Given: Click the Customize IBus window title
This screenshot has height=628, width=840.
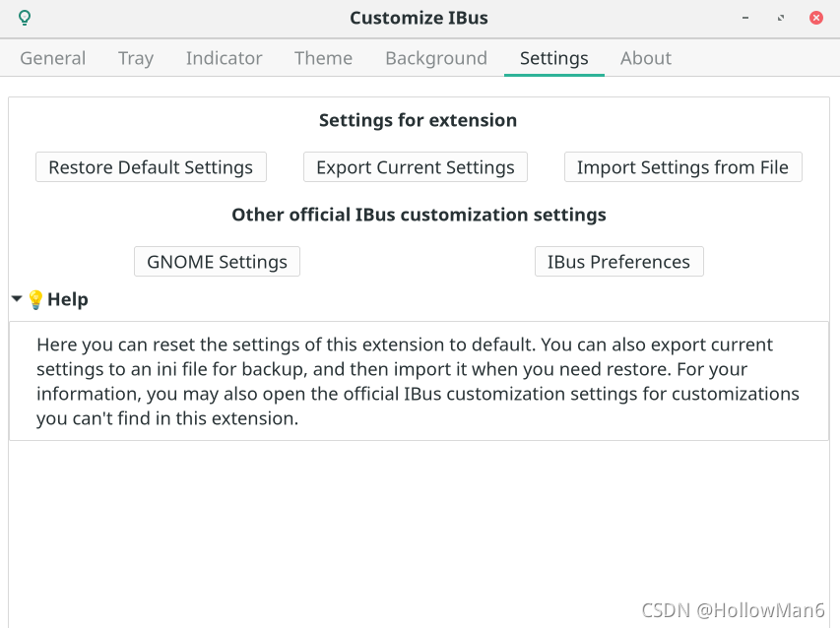Looking at the screenshot, I should pos(419,18).
